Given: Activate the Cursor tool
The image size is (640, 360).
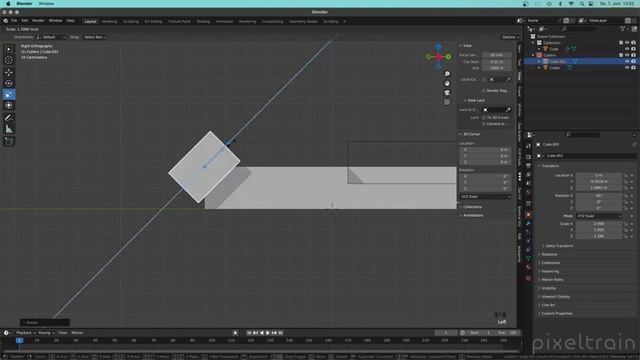Looking at the screenshot, I should [9, 60].
